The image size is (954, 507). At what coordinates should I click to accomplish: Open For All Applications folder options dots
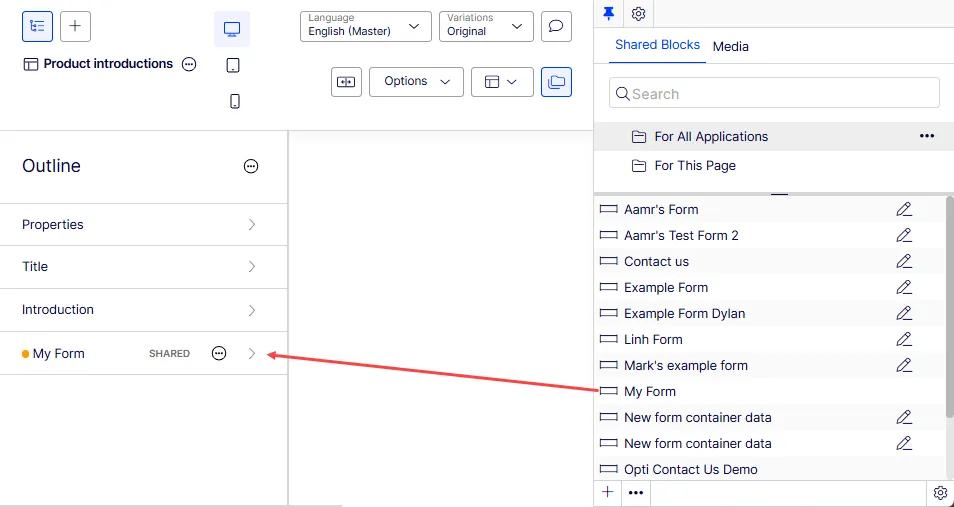(x=927, y=136)
